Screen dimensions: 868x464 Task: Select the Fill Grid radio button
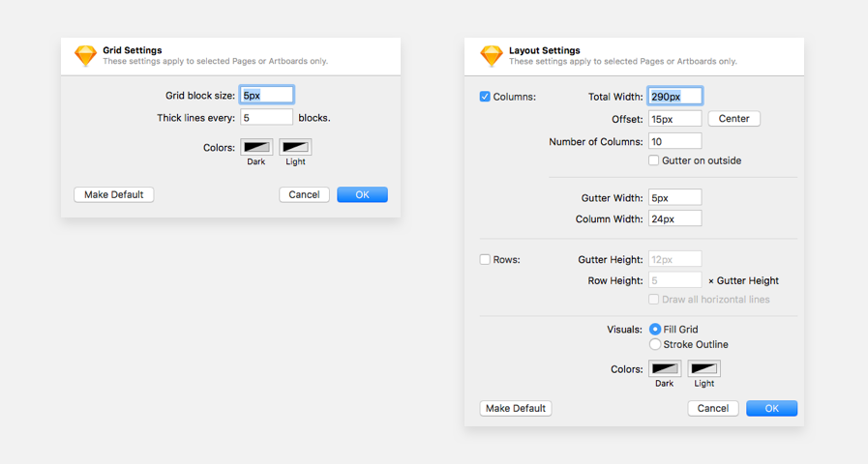[x=655, y=330]
